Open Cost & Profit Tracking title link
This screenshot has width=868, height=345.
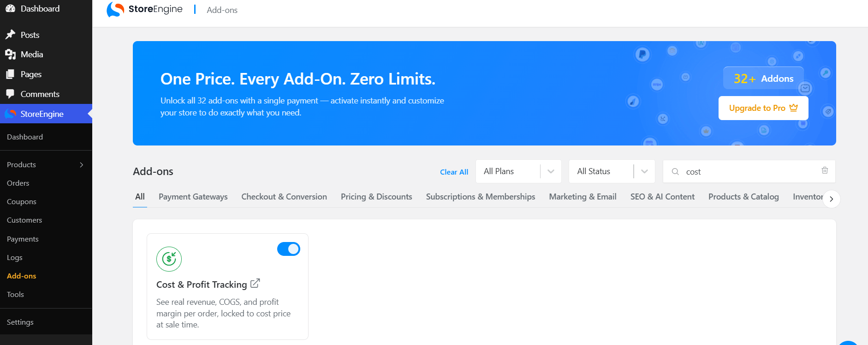[x=202, y=284]
